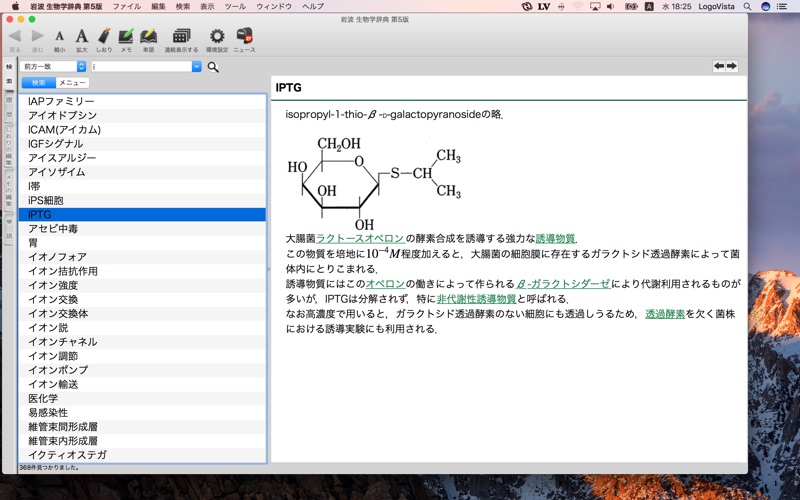Click the 縮小 shrink text icon
The width and height of the screenshot is (800, 500).
click(59, 38)
